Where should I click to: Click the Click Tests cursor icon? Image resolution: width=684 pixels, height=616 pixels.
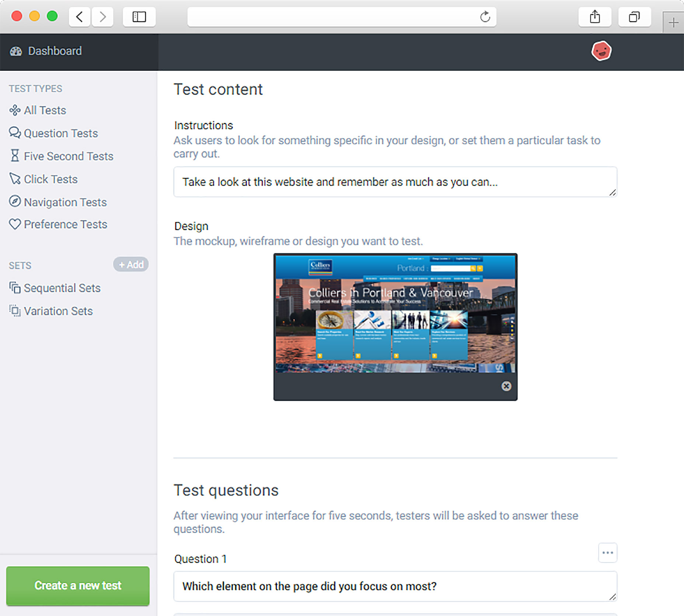(15, 179)
